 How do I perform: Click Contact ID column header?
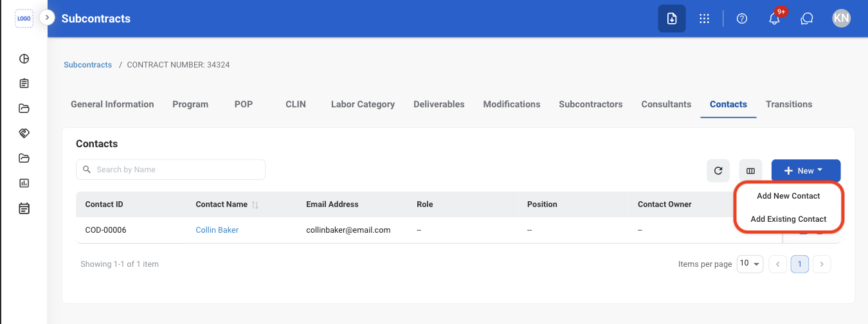click(x=104, y=204)
